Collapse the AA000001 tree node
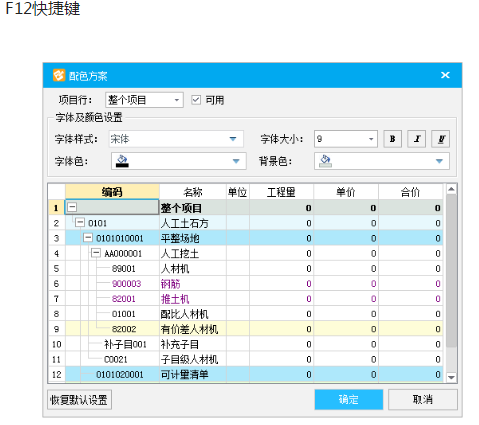The height and width of the screenshot is (425, 479). (x=96, y=253)
